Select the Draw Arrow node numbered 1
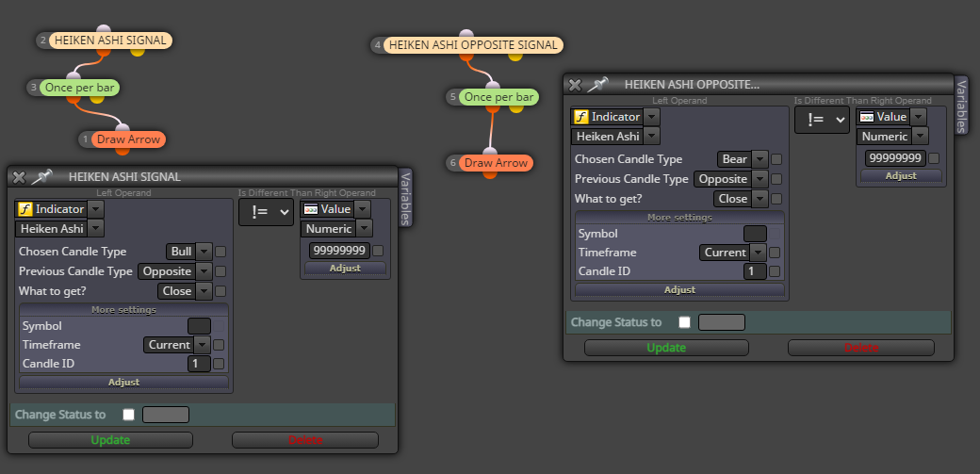This screenshot has height=474, width=980. click(128, 139)
